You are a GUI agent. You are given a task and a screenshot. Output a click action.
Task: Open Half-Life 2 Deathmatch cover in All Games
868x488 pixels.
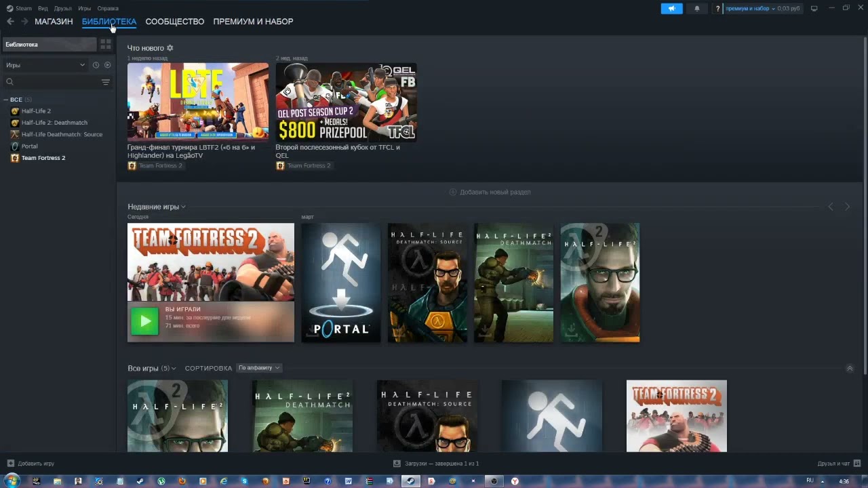click(x=302, y=416)
